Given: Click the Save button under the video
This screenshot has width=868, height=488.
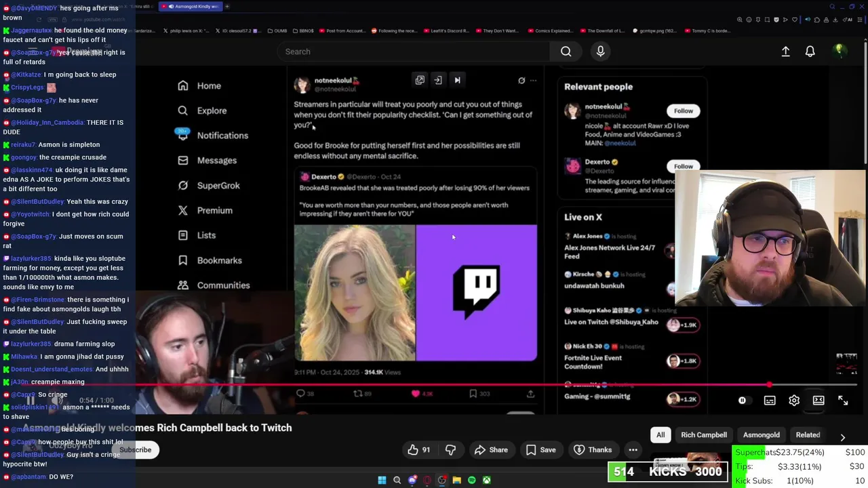Looking at the screenshot, I should click(x=541, y=449).
